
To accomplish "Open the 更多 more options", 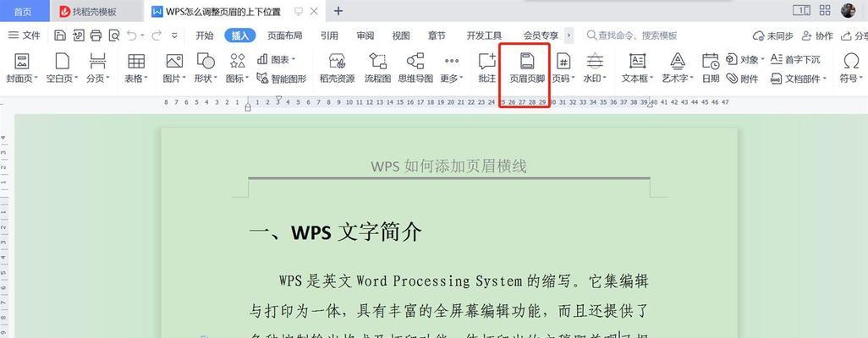I will click(452, 68).
